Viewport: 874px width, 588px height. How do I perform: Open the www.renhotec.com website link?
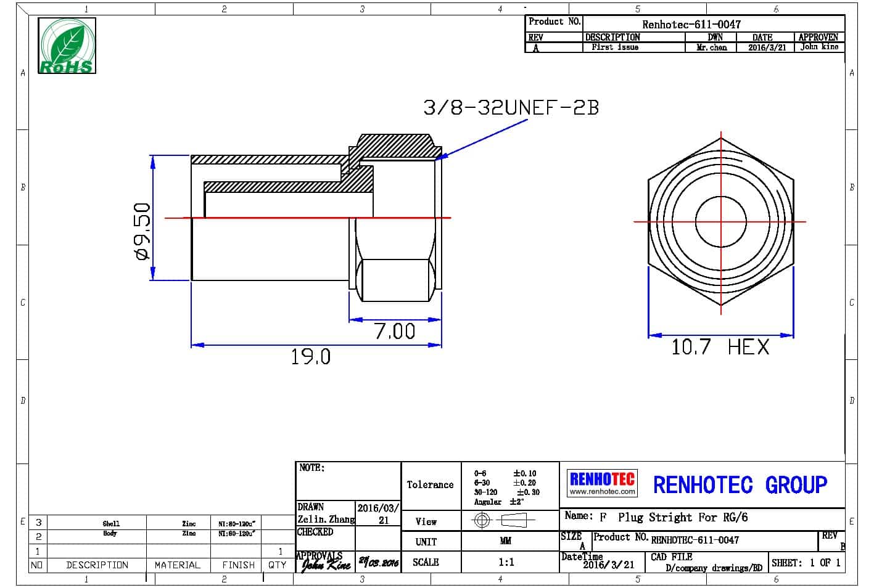coord(602,492)
